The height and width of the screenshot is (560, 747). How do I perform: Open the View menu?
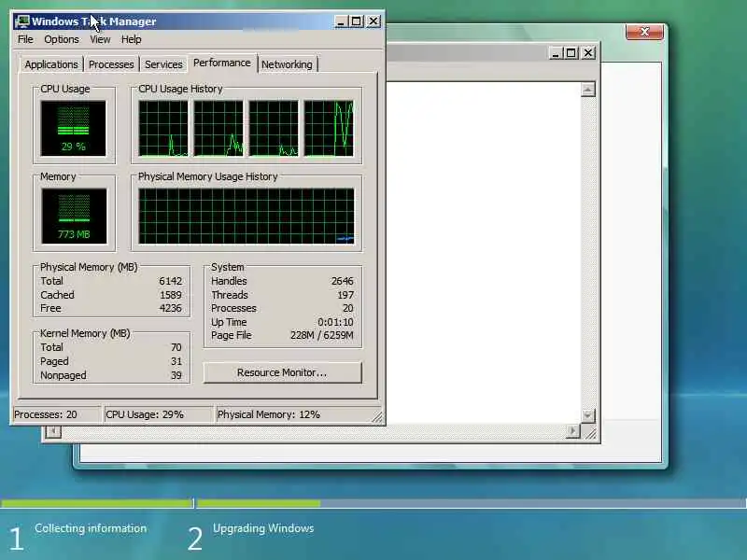coord(100,39)
